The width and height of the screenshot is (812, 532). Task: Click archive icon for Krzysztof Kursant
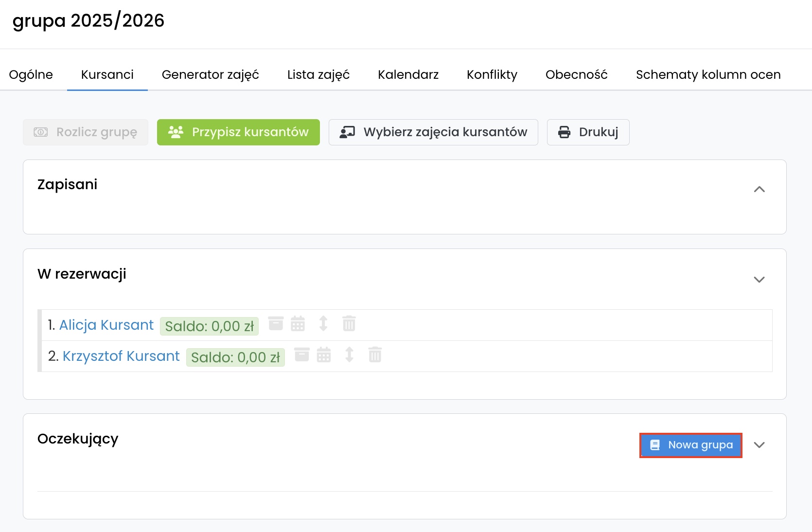click(x=302, y=355)
